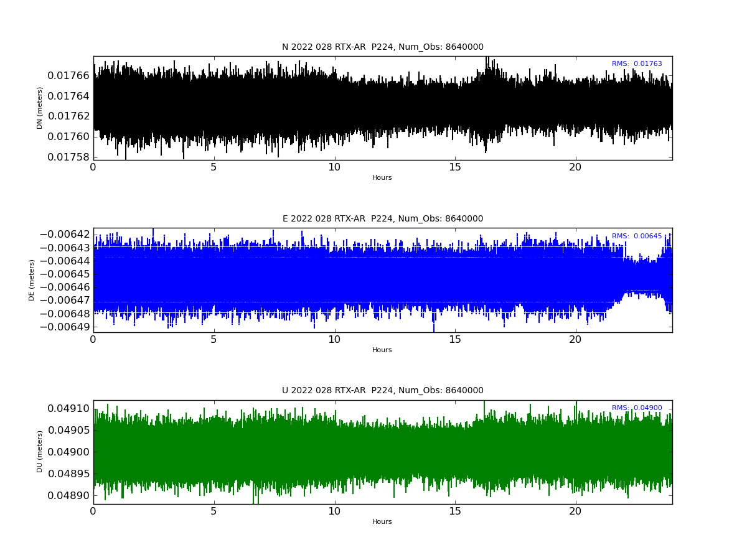Screen dimensions: 747x560
Task: Click the y-axis tick '0.01758'
Action: [68, 157]
